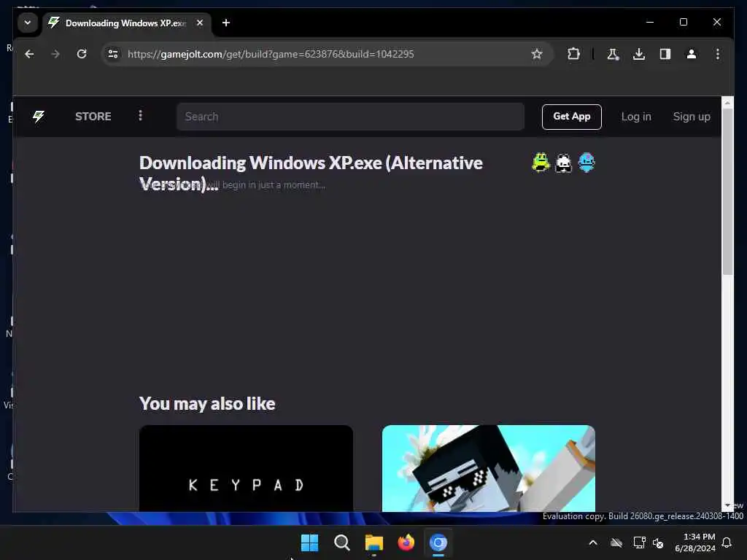Go back to the previous page

pos(29,54)
